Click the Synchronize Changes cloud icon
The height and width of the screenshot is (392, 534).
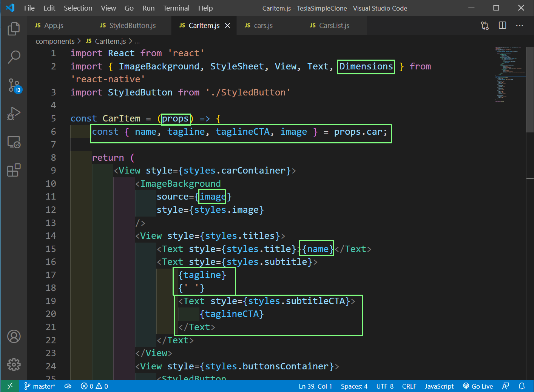click(x=68, y=386)
